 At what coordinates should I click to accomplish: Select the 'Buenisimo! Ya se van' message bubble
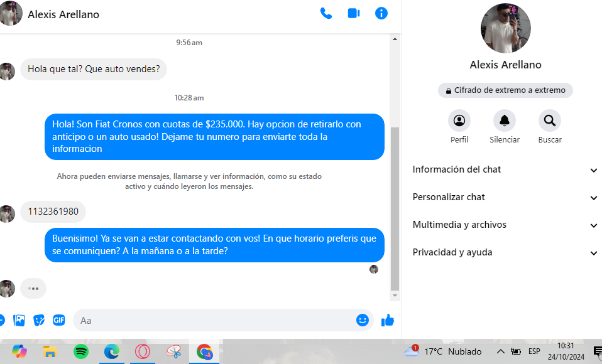click(x=214, y=245)
